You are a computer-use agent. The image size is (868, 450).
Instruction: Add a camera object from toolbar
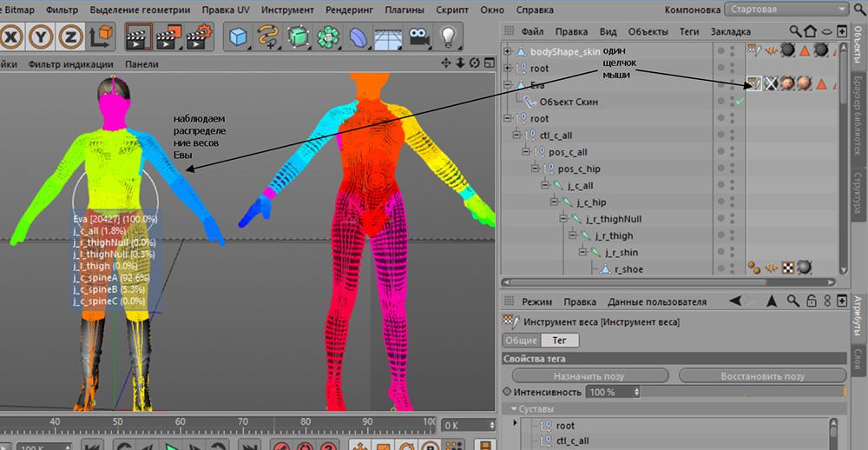(418, 37)
